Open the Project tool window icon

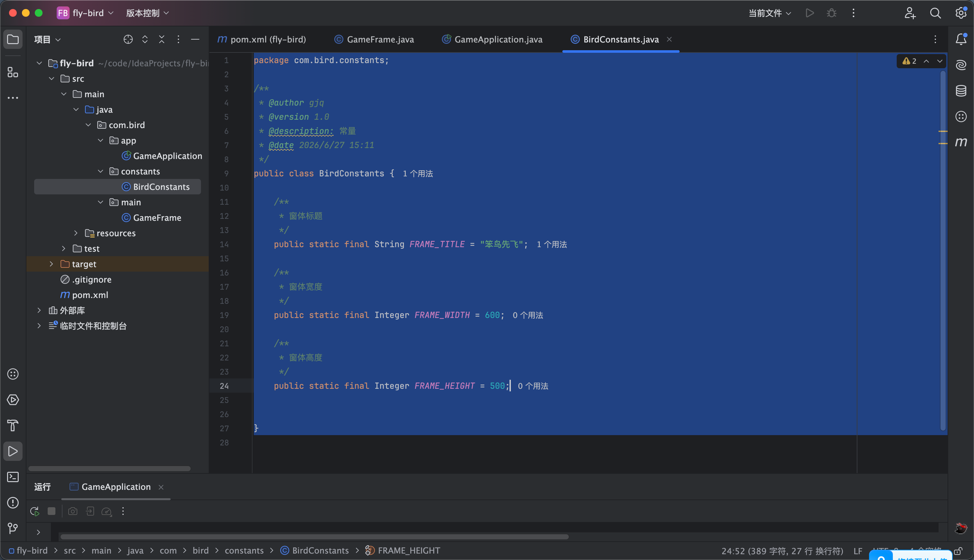click(x=13, y=39)
